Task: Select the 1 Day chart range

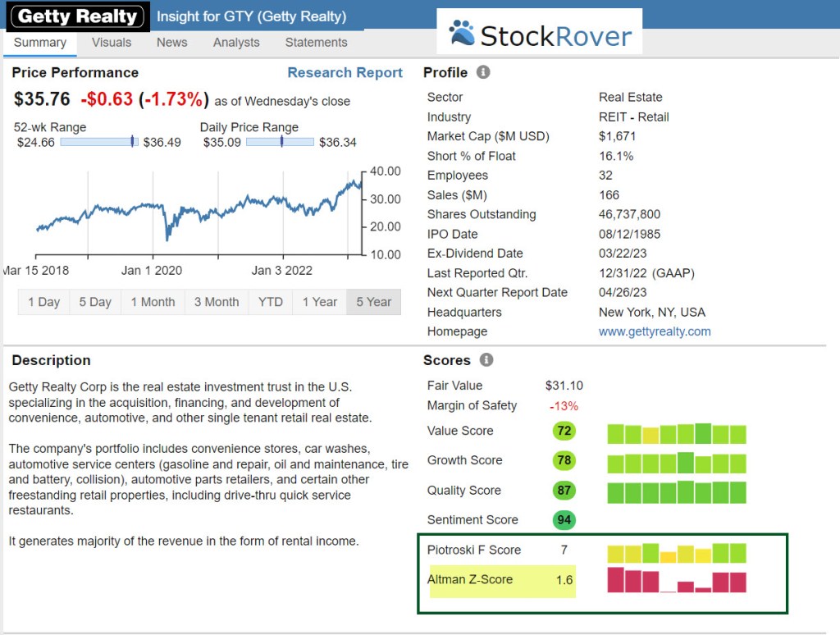Action: (43, 302)
